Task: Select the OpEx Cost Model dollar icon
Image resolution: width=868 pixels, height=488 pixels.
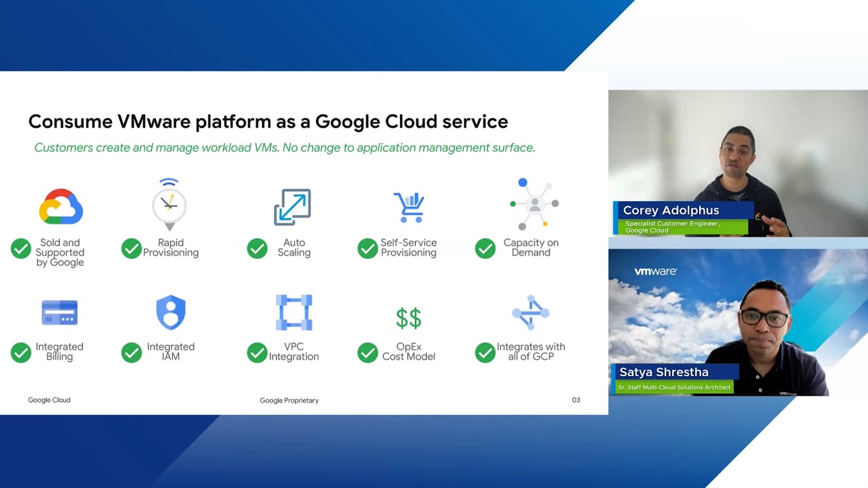Action: (408, 317)
